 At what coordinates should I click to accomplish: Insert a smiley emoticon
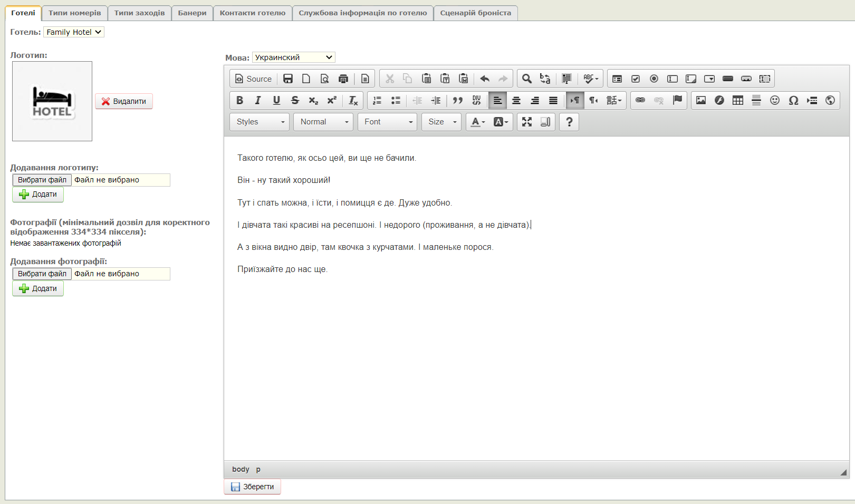pos(774,100)
